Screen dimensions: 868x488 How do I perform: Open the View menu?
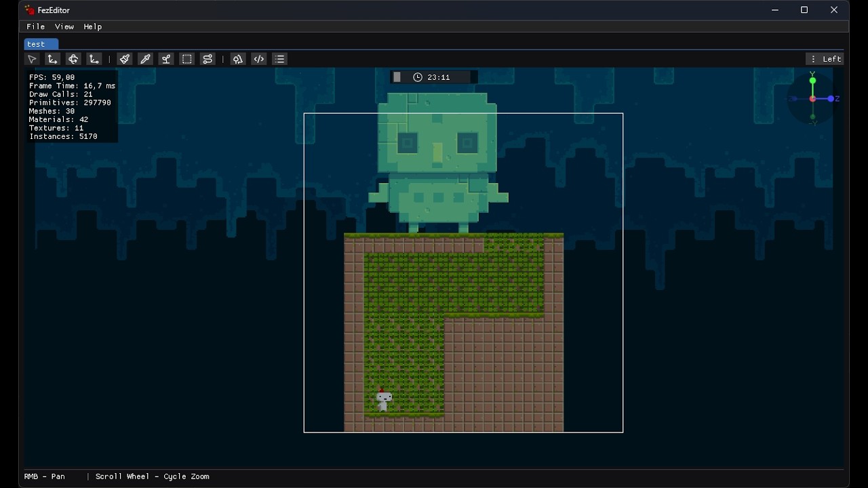point(64,26)
